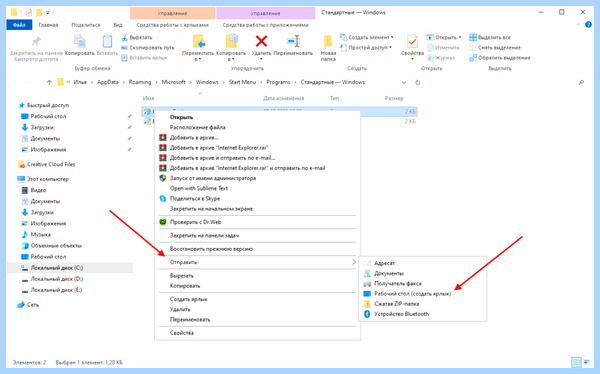Choose Share in Skype entry
600x374 pixels.
pyautogui.click(x=195, y=199)
